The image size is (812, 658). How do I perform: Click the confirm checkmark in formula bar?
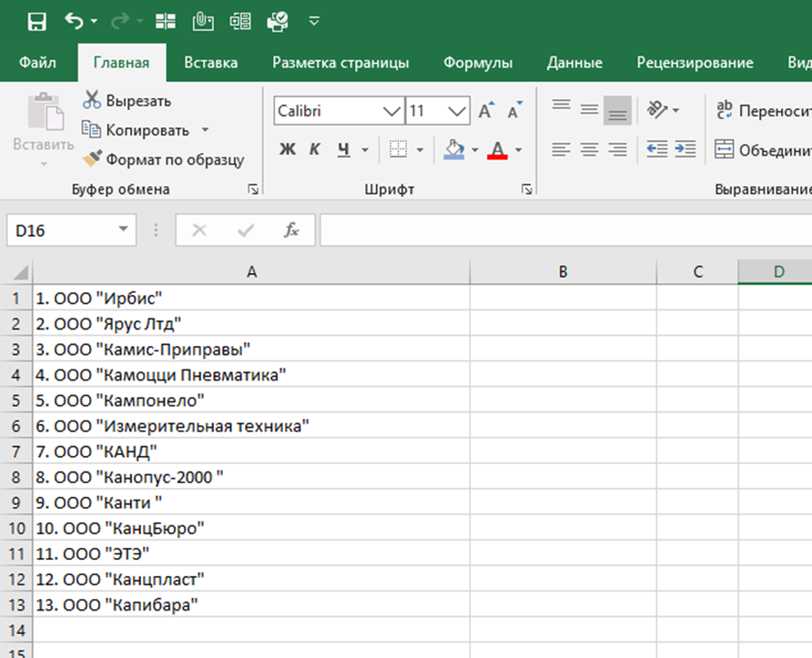coord(246,230)
